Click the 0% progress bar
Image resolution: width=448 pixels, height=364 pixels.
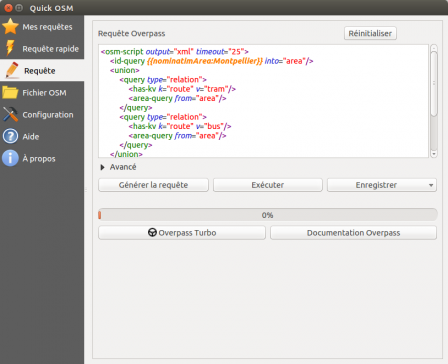tap(268, 215)
